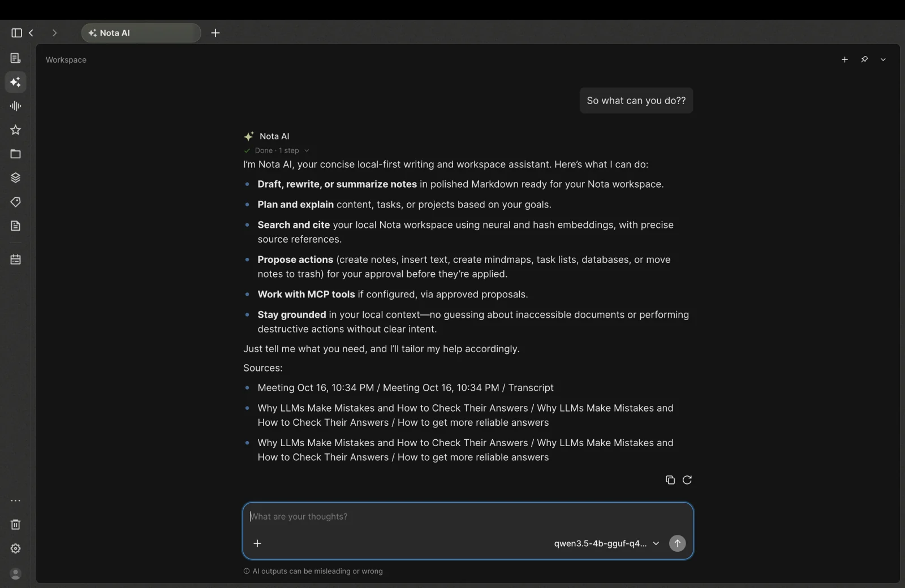Viewport: 905px width, 588px height.
Task: Click the Propose actions bullet text
Action: tap(464, 267)
